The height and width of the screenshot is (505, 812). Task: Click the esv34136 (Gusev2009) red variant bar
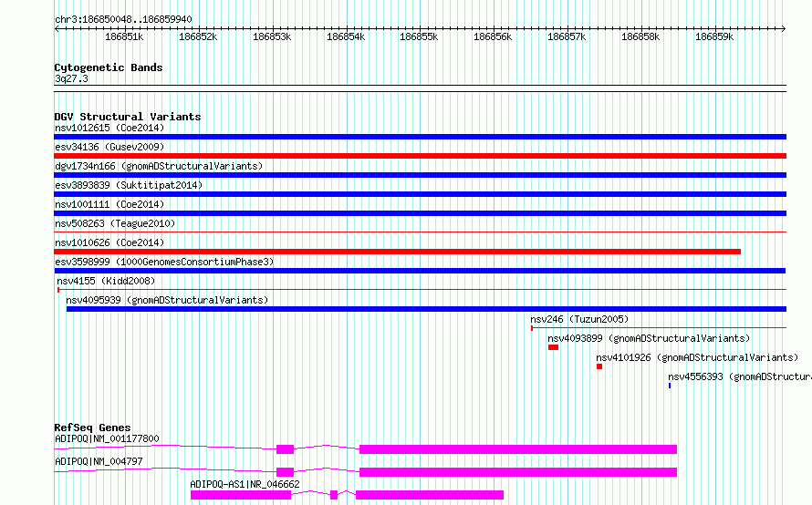(x=420, y=156)
